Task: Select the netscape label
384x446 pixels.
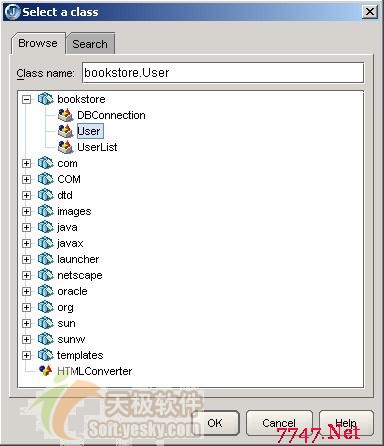Action: 80,275
